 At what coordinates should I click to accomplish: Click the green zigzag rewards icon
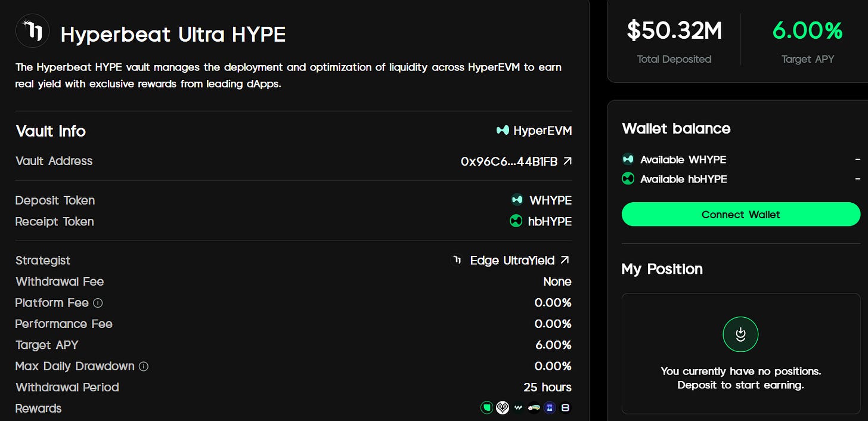[x=519, y=408]
